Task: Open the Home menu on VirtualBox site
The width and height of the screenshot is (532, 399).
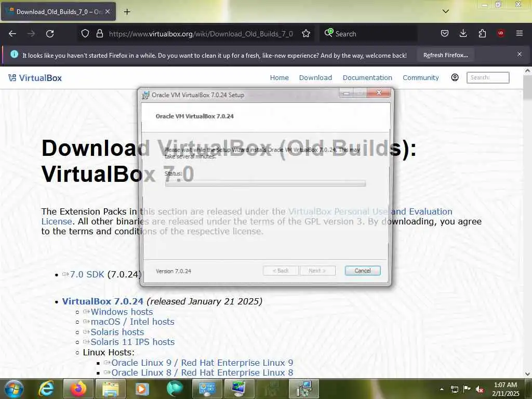Action: (x=279, y=78)
